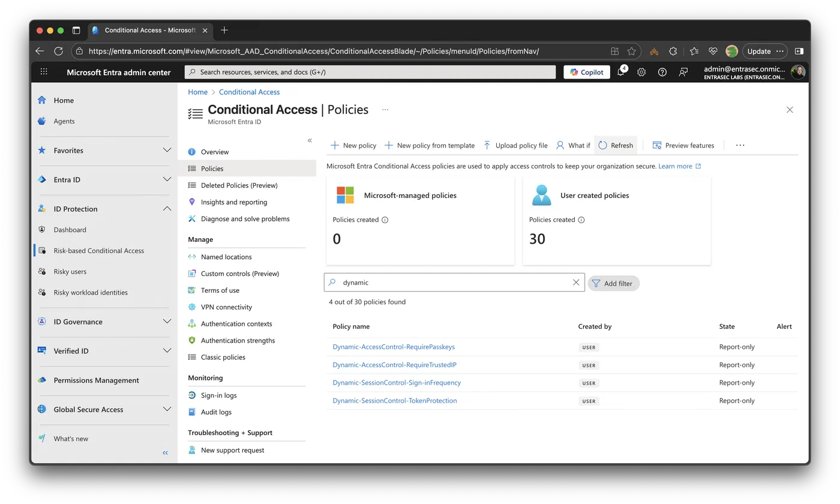Click the Refresh toolbar button
Image resolution: width=840 pixels, height=504 pixels.
(x=616, y=145)
